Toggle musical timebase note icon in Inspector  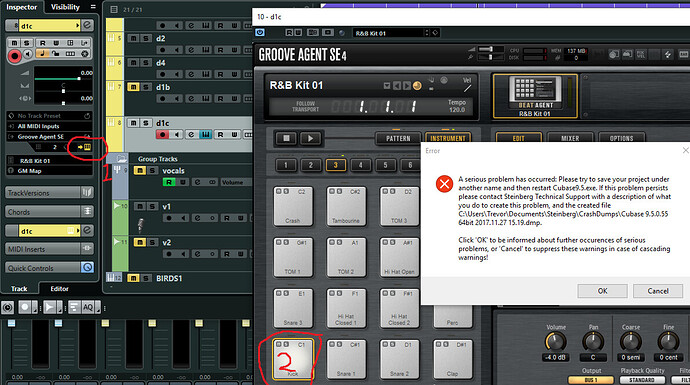pos(42,54)
